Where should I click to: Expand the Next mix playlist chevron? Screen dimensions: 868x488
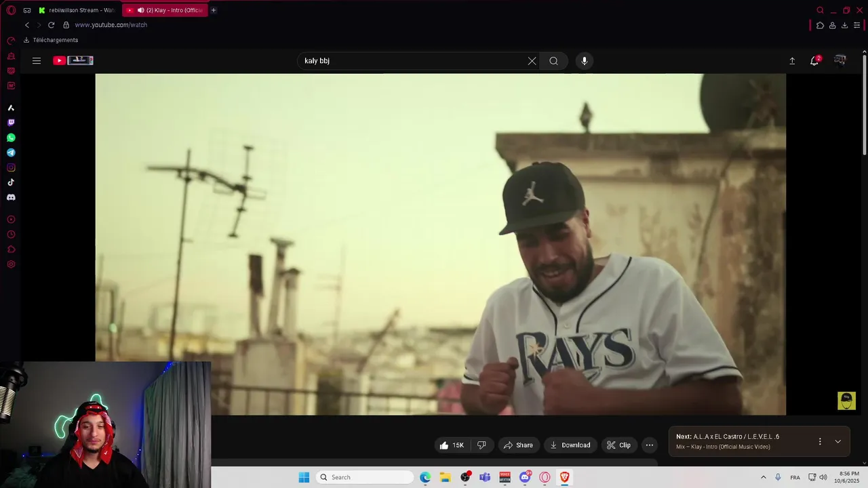[x=838, y=441]
